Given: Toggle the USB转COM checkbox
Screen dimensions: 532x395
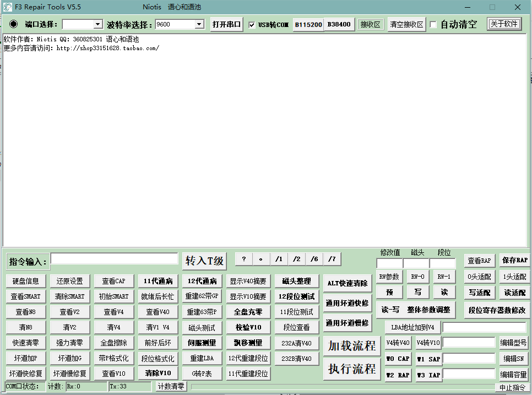Looking at the screenshot, I should tap(252, 25).
